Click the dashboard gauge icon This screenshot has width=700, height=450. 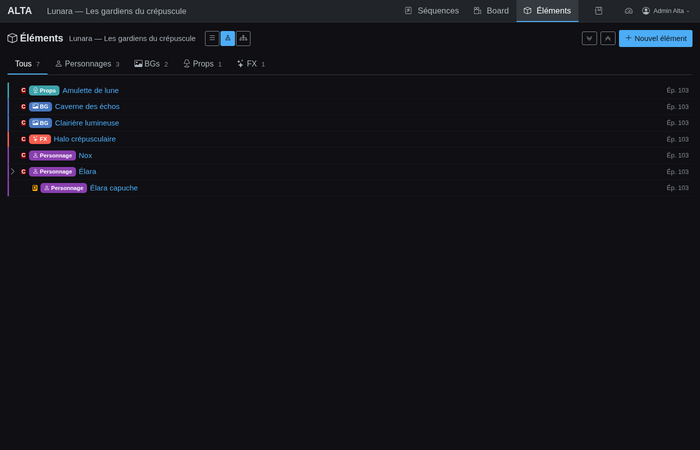pyautogui.click(x=629, y=11)
